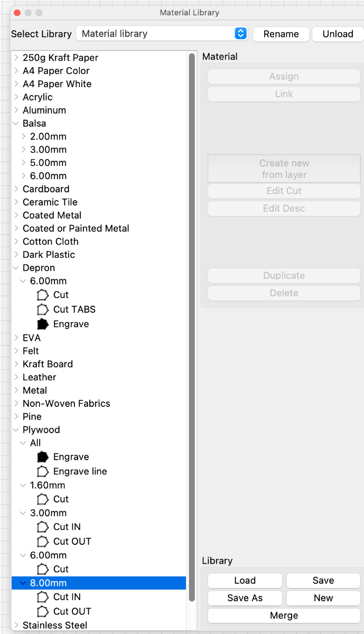Click the Rename library button

click(281, 34)
